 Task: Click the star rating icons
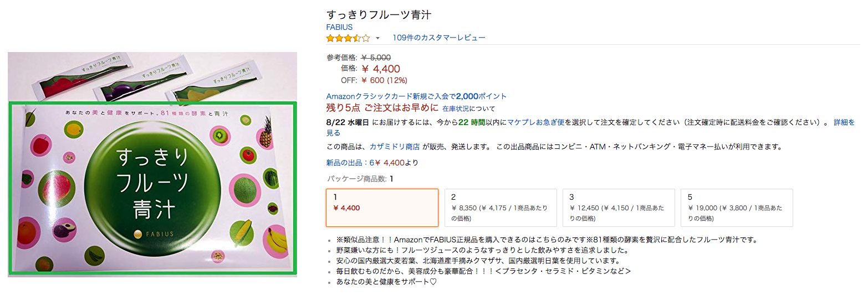pos(348,38)
